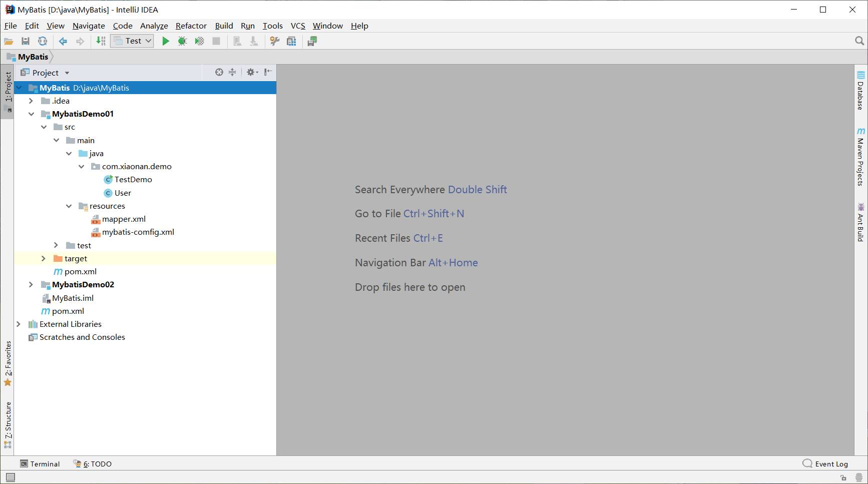Open Settings via the wrench icon
Viewport: 868px width, 484px height.
click(274, 41)
